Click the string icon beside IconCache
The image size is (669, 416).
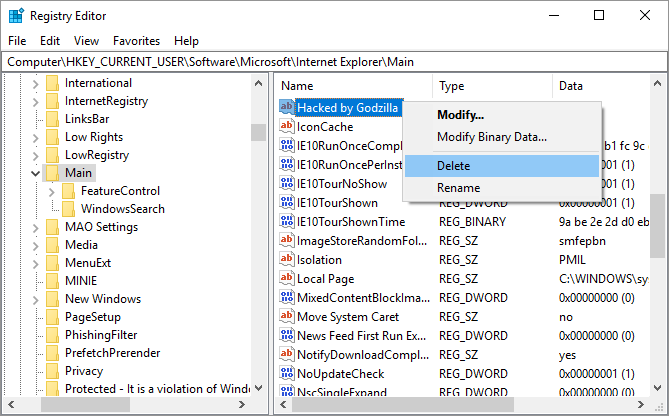(286, 127)
